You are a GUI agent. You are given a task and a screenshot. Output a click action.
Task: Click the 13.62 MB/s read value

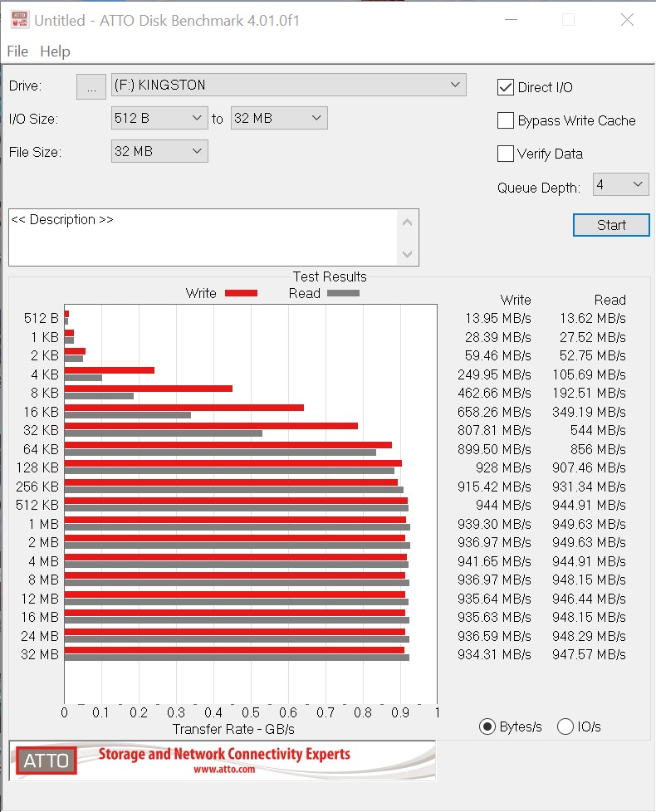pyautogui.click(x=593, y=318)
